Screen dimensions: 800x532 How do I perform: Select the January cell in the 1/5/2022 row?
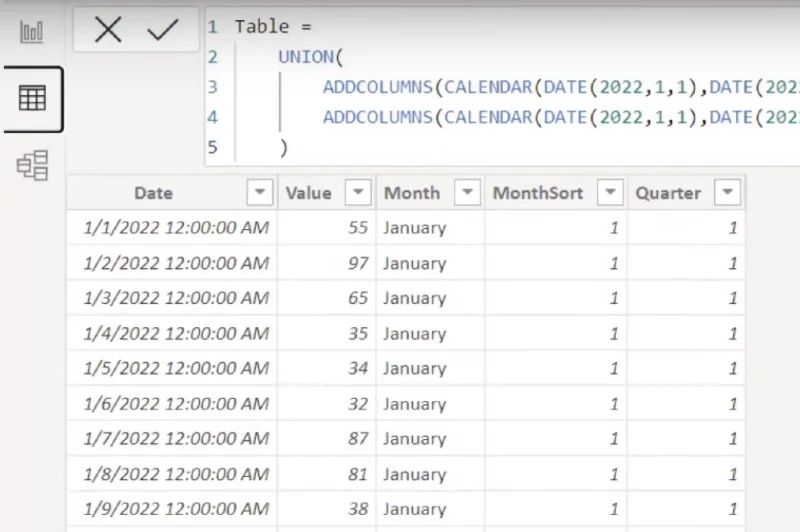431,368
